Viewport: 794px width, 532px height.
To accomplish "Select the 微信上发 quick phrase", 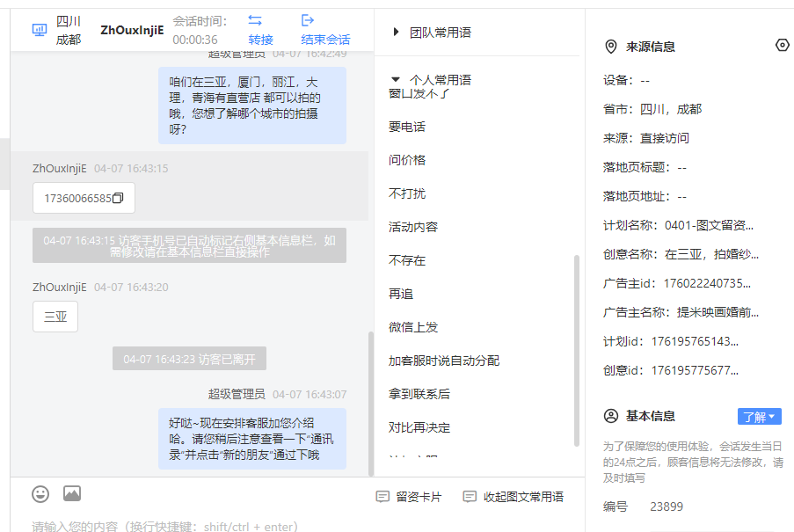I will [413, 327].
